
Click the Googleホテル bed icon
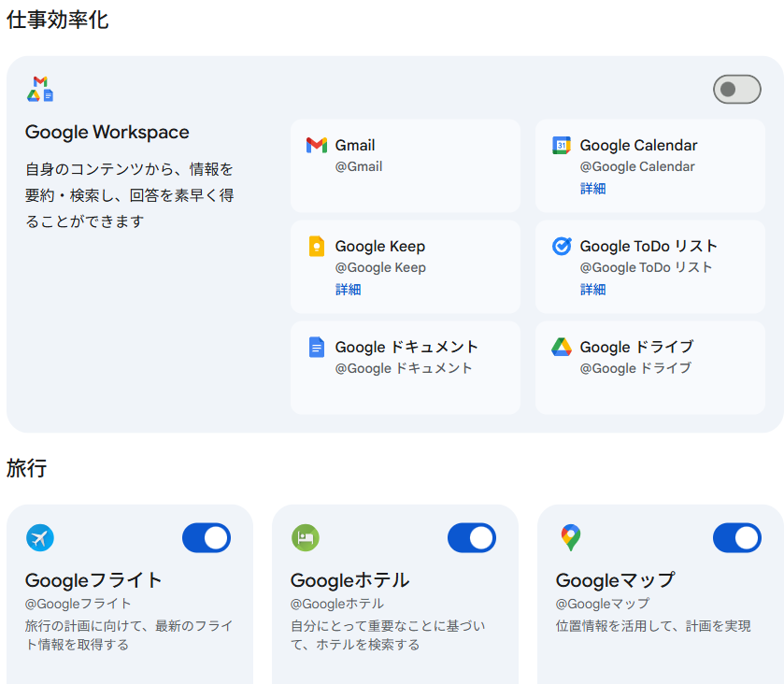pos(306,538)
